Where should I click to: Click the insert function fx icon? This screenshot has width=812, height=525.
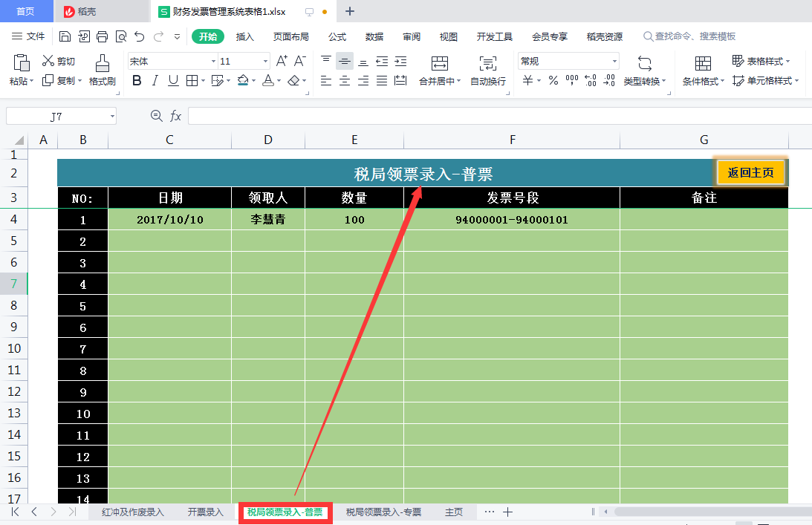click(175, 116)
